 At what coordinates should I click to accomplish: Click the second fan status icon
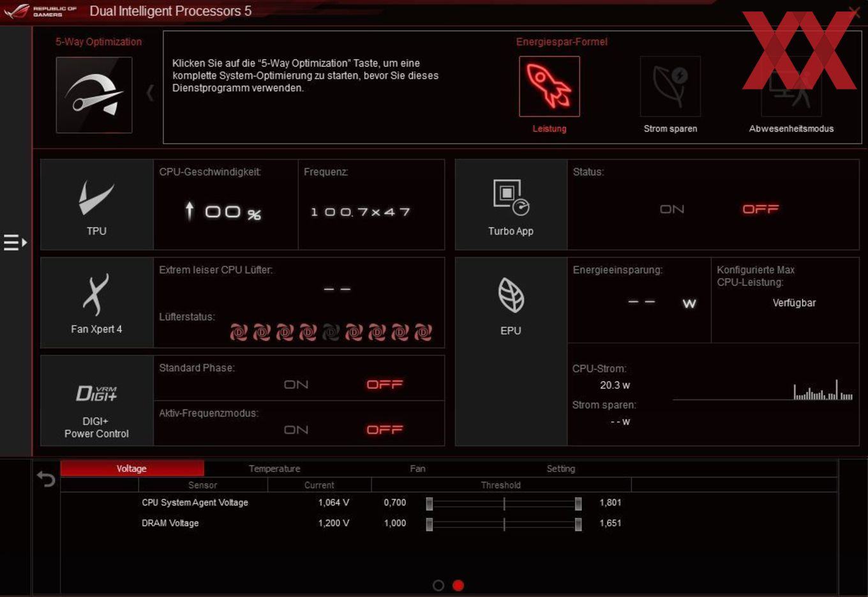pos(262,332)
